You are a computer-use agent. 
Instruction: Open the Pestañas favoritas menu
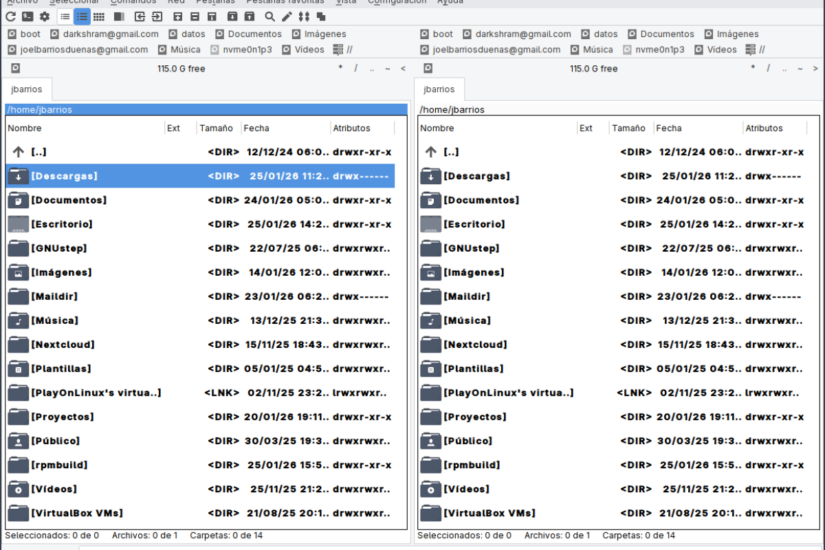(285, 2)
